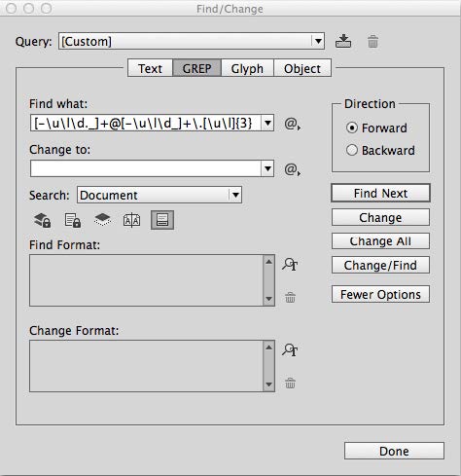This screenshot has width=461, height=476.
Task: Click Find Format scrollbar down arrow
Action: click(268, 299)
